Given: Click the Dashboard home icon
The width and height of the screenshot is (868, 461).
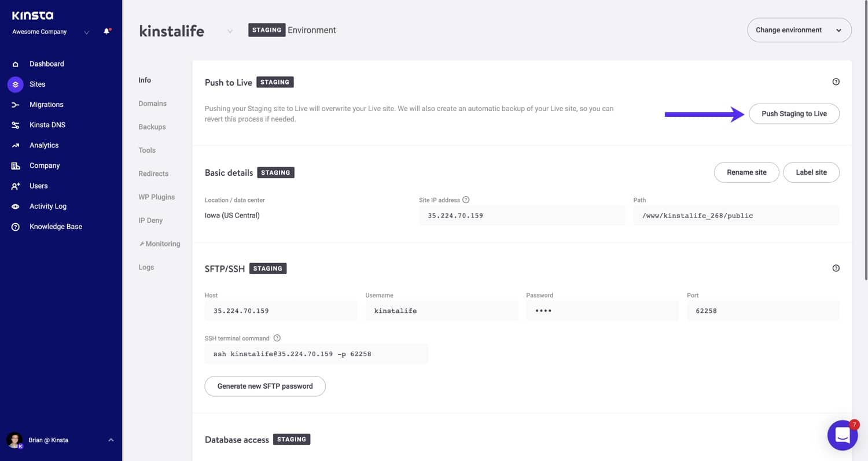Looking at the screenshot, I should click(x=16, y=64).
